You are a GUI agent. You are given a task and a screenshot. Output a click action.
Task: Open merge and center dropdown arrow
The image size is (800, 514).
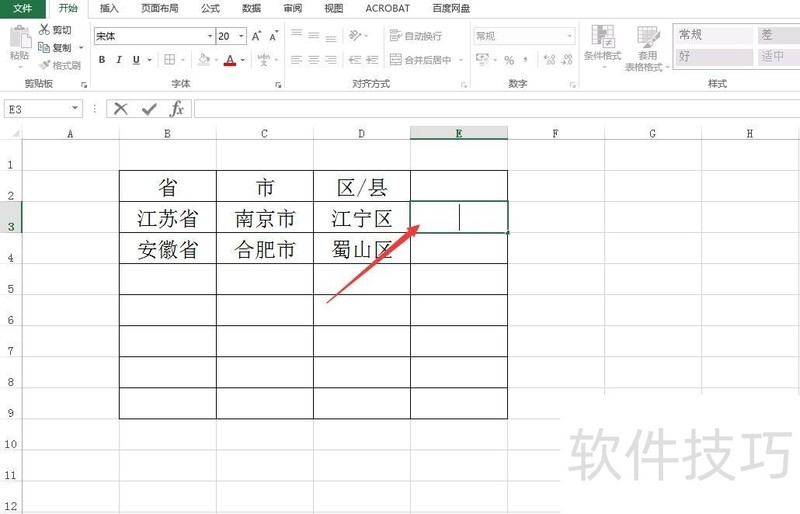pos(461,60)
